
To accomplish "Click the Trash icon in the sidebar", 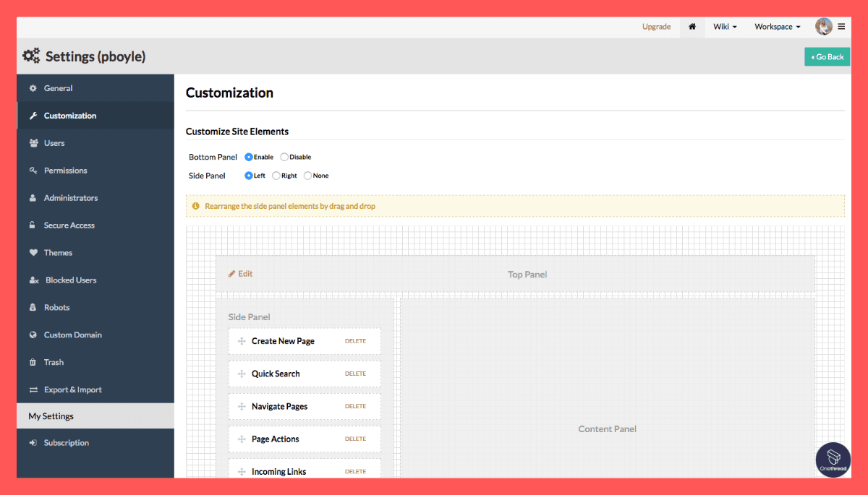I will tap(34, 362).
